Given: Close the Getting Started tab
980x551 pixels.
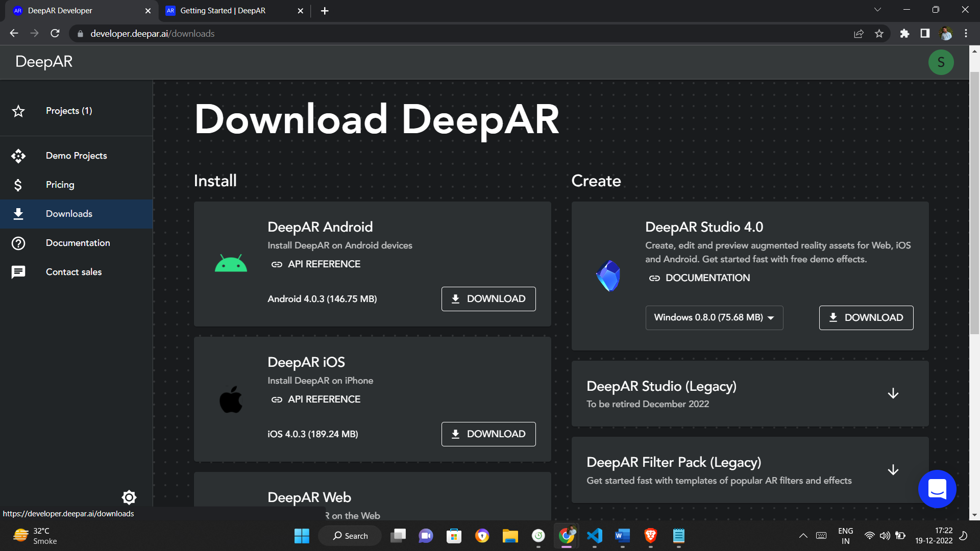Looking at the screenshot, I should pyautogui.click(x=300, y=11).
